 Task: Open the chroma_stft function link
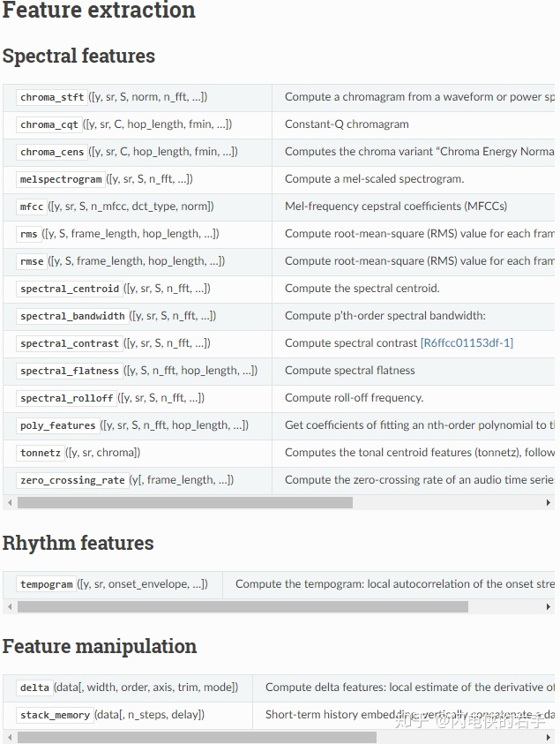click(x=52, y=97)
